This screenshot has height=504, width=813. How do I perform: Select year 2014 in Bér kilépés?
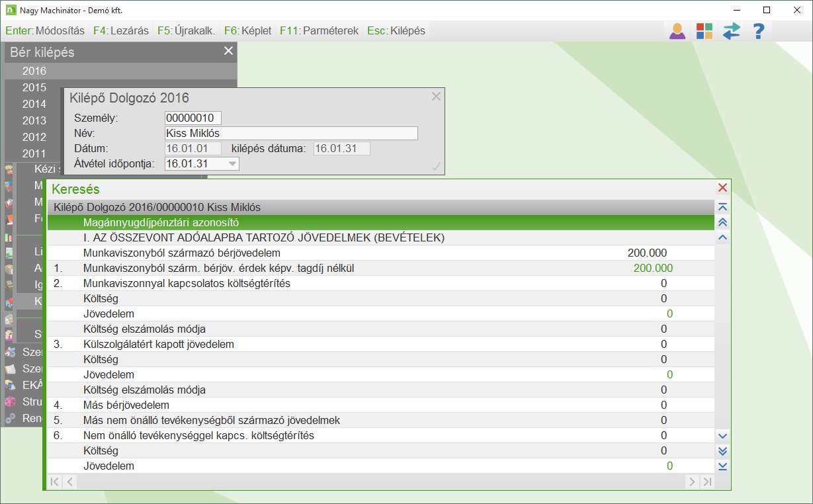point(34,104)
